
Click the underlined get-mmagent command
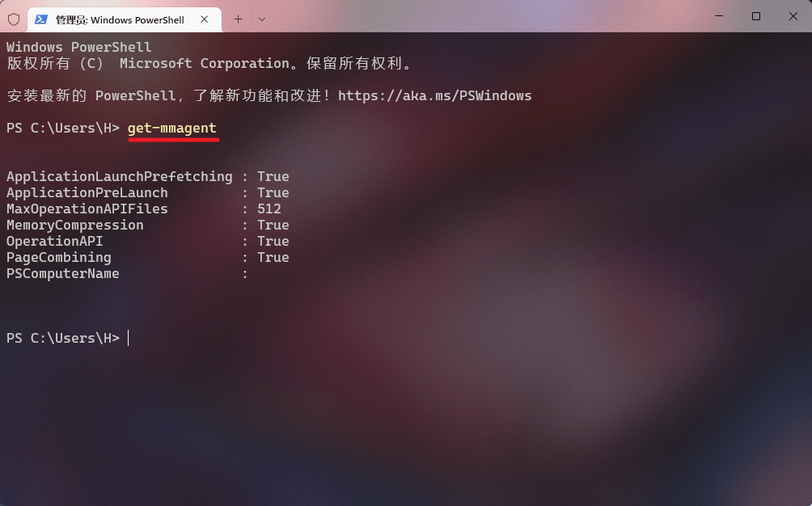172,129
